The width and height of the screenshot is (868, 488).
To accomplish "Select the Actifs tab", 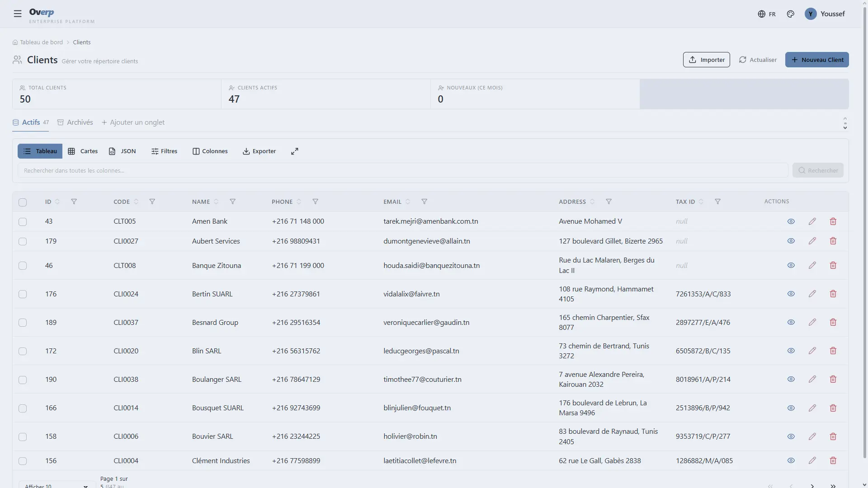I will tap(31, 122).
